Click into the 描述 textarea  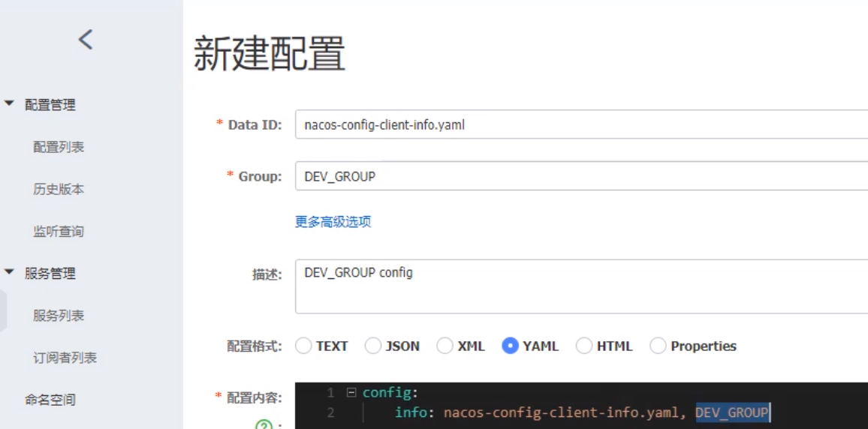[x=581, y=286]
